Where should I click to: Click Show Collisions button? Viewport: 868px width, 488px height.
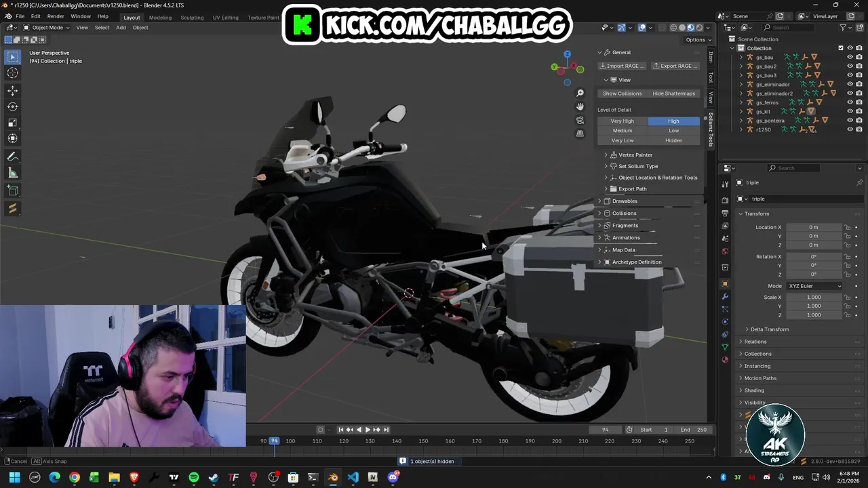(x=622, y=94)
